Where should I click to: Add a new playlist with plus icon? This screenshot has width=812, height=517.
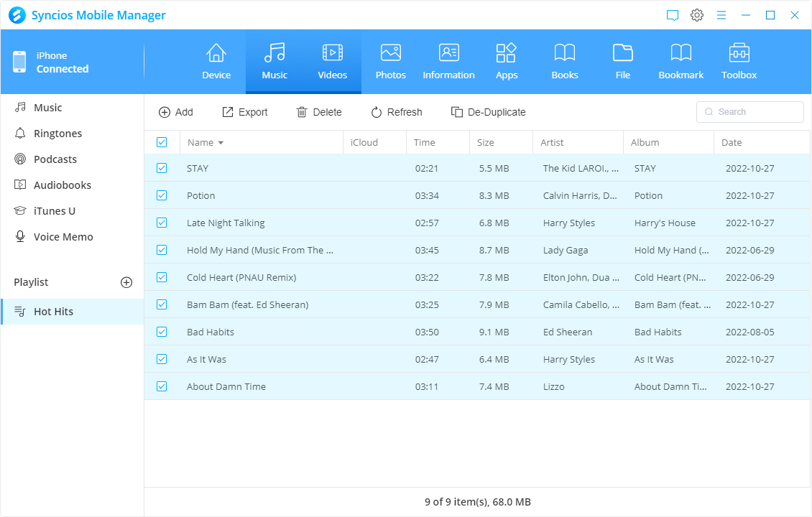click(126, 282)
